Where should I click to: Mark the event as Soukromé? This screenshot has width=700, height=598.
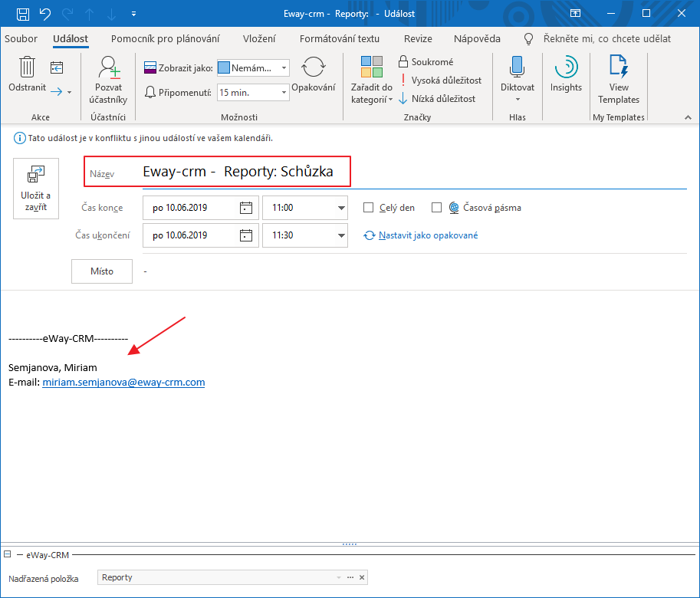[426, 61]
